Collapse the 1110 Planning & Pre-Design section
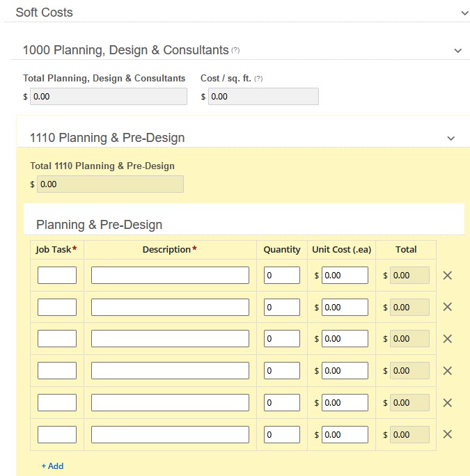The image size is (470, 476). pyautogui.click(x=451, y=138)
